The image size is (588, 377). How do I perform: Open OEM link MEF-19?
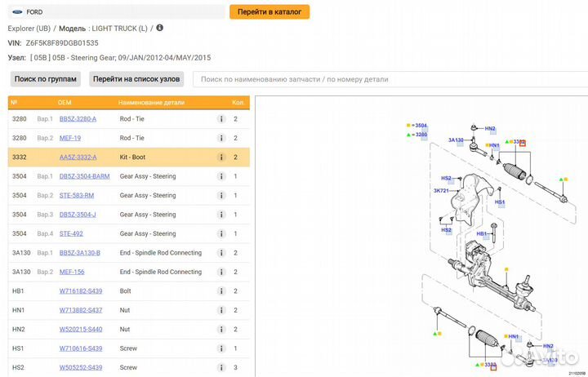70,139
